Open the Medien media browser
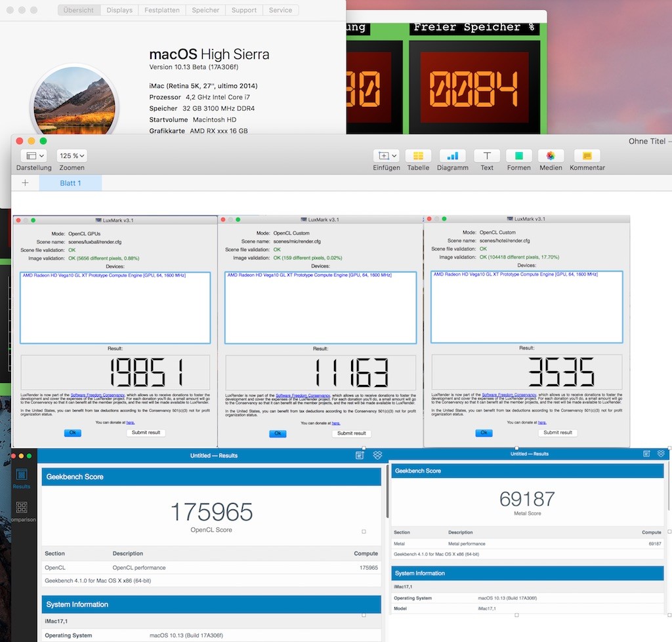This screenshot has width=672, height=642. point(551,156)
